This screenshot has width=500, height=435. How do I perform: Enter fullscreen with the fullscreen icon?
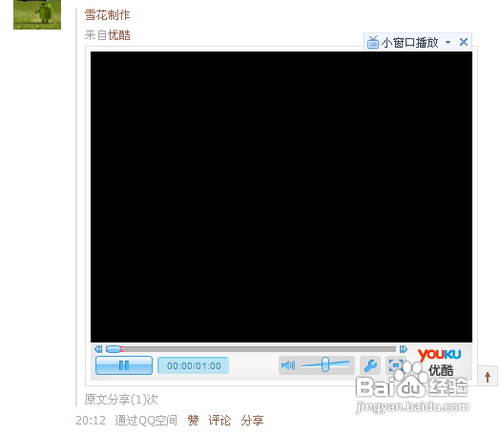pyautogui.click(x=395, y=366)
